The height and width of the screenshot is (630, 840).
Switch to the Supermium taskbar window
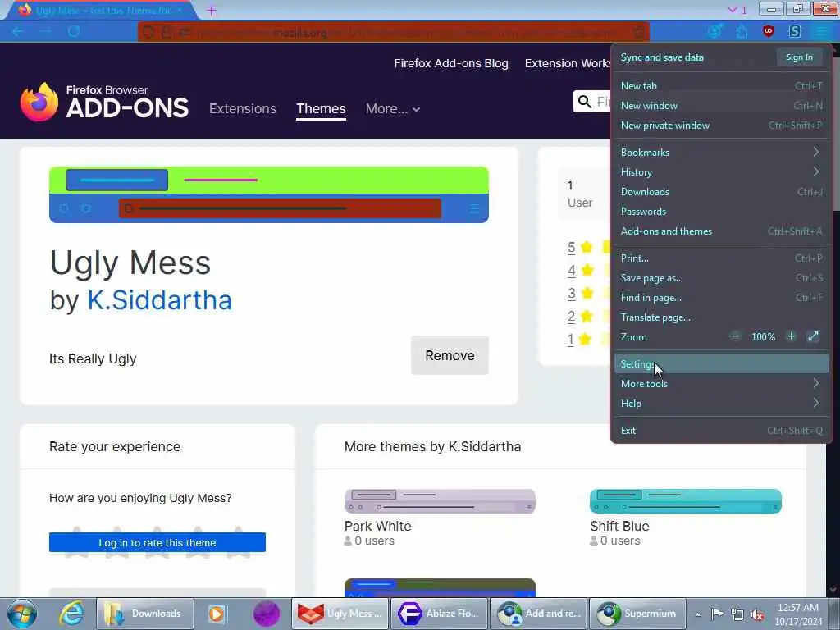click(637, 614)
